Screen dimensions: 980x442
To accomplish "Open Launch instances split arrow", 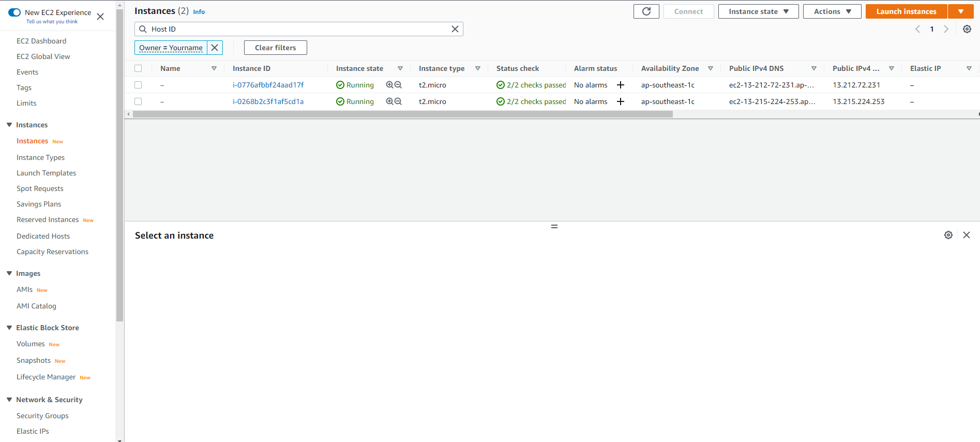I will tap(960, 11).
